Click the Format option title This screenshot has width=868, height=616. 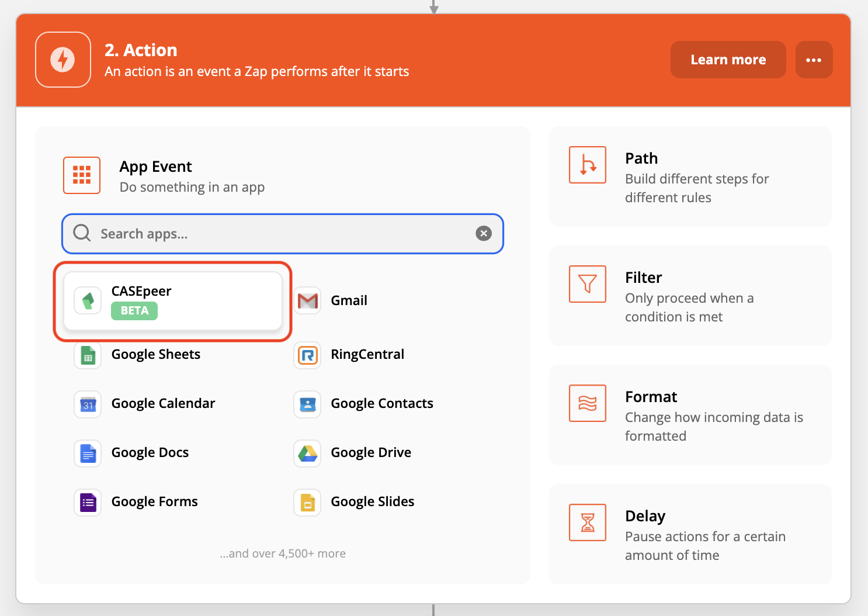651,397
